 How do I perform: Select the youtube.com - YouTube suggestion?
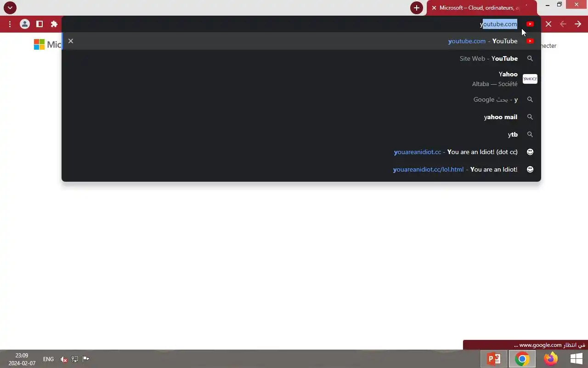click(301, 41)
